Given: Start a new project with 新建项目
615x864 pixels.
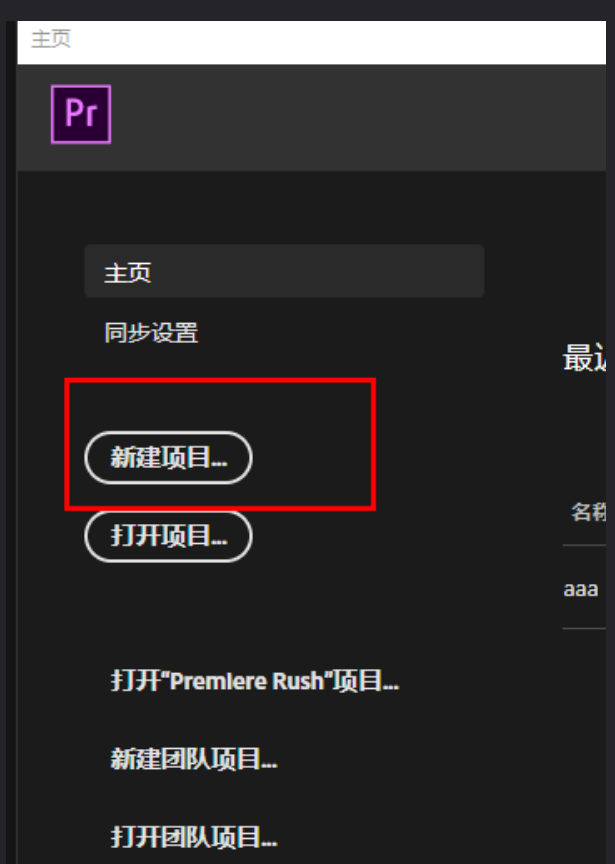Looking at the screenshot, I should pos(169,458).
